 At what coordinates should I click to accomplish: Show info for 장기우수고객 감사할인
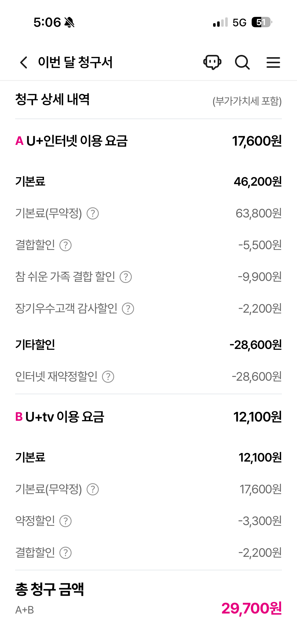click(x=128, y=309)
